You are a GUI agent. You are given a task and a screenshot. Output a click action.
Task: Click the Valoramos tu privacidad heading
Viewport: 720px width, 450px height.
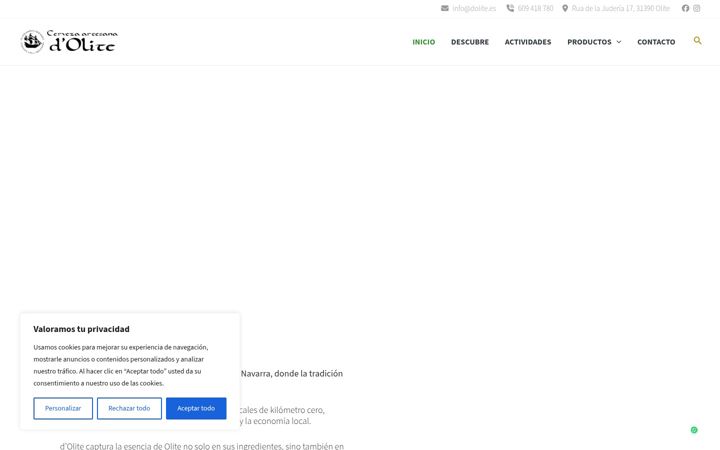81,329
